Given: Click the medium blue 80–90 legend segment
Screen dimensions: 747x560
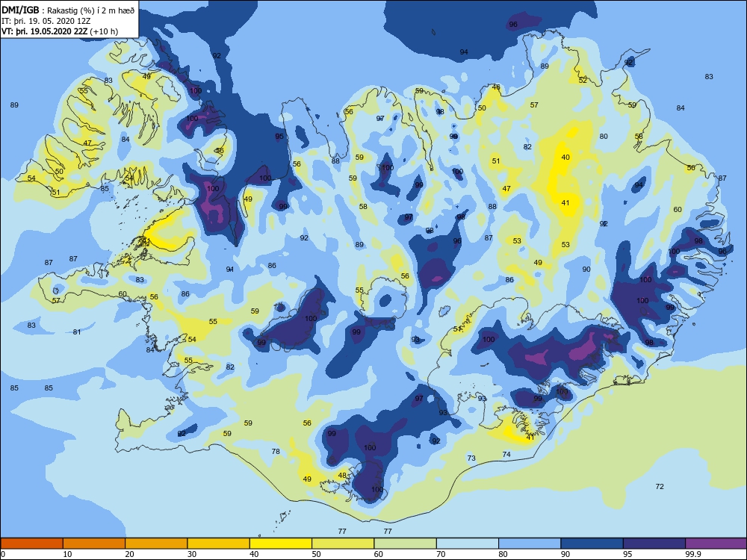Looking at the screenshot, I should click(530, 544).
